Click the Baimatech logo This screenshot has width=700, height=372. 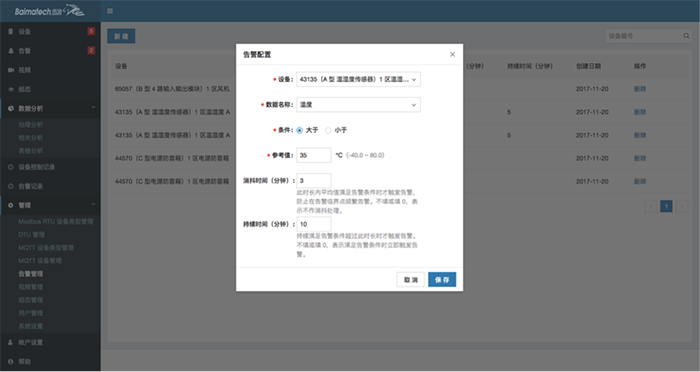(49, 11)
